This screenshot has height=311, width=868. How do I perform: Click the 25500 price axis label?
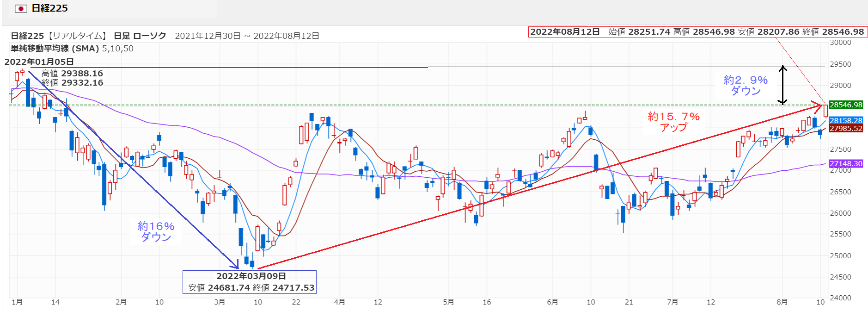click(x=840, y=234)
